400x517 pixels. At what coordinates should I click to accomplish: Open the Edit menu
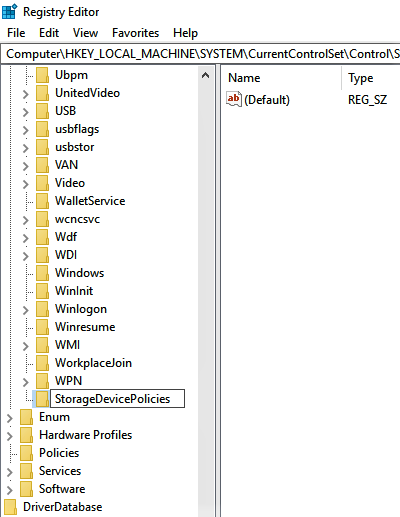[x=49, y=33]
